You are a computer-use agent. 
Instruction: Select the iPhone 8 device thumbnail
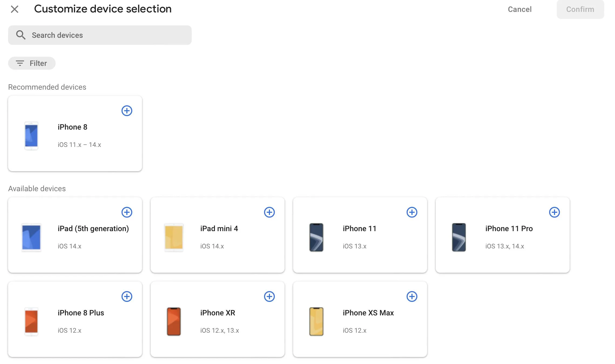(x=31, y=136)
